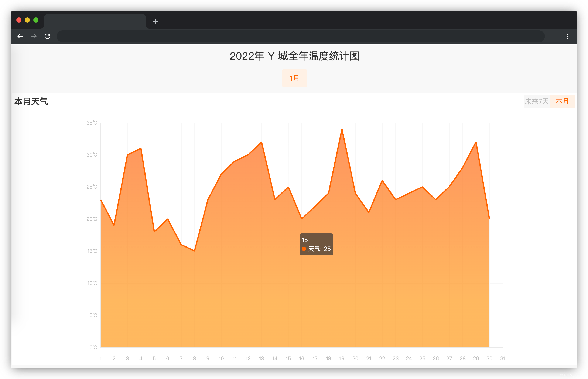Click x-axis label 15
This screenshot has width=588, height=379.
pyautogui.click(x=288, y=359)
